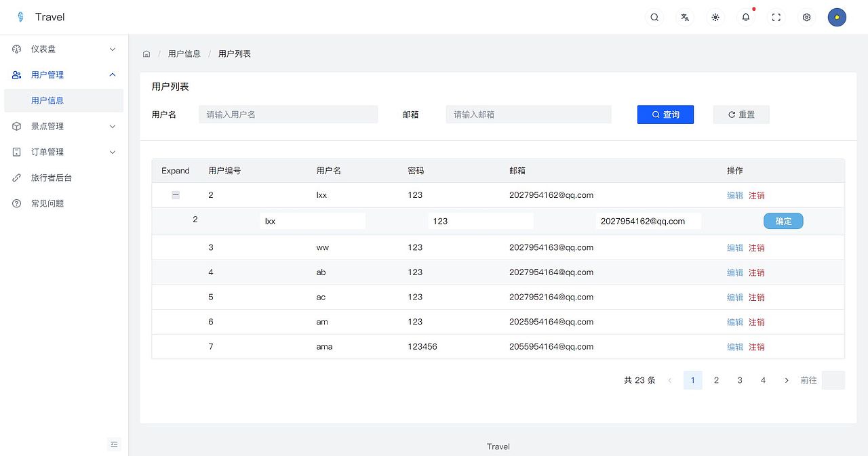868x456 pixels.
Task: Click the 常见问题 question mark icon
Action: pos(16,203)
